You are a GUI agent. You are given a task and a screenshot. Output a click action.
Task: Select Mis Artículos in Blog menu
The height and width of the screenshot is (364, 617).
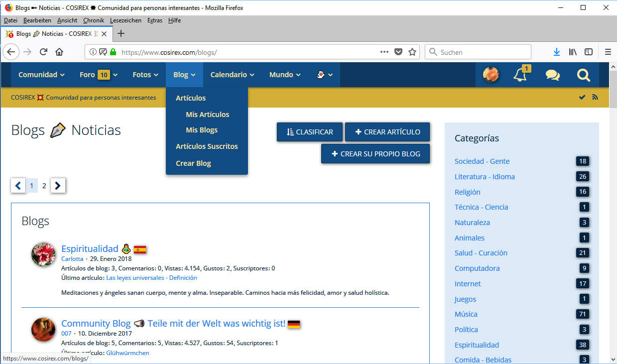[x=207, y=115]
